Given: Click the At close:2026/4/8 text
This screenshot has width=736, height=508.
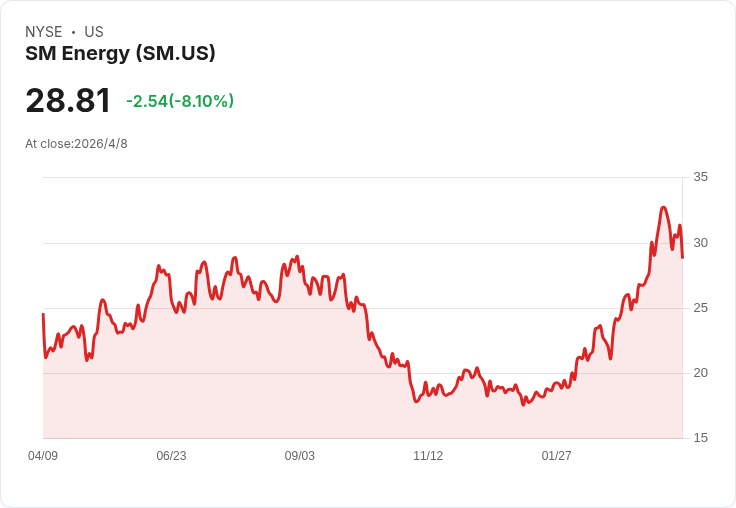Looking at the screenshot, I should pyautogui.click(x=76, y=144).
